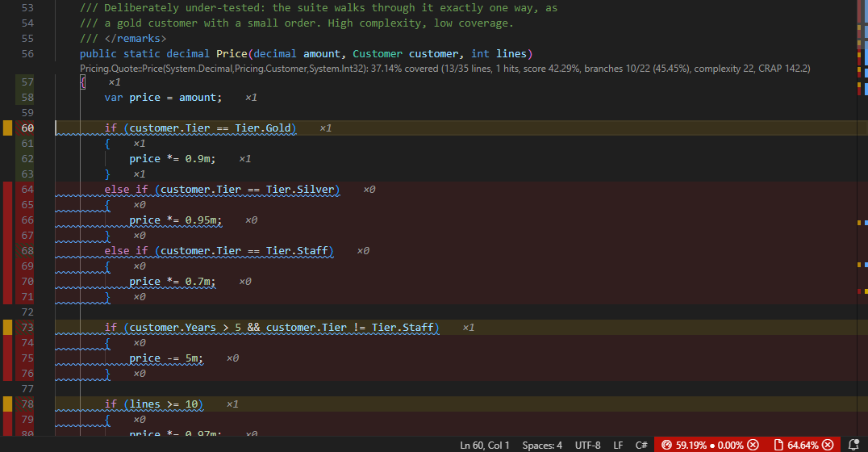Click the 'Customer' type in Price signature
The image size is (868, 452).
click(378, 54)
